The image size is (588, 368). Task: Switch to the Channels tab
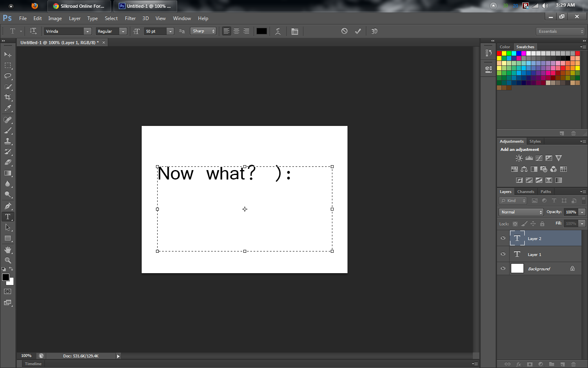pyautogui.click(x=526, y=191)
